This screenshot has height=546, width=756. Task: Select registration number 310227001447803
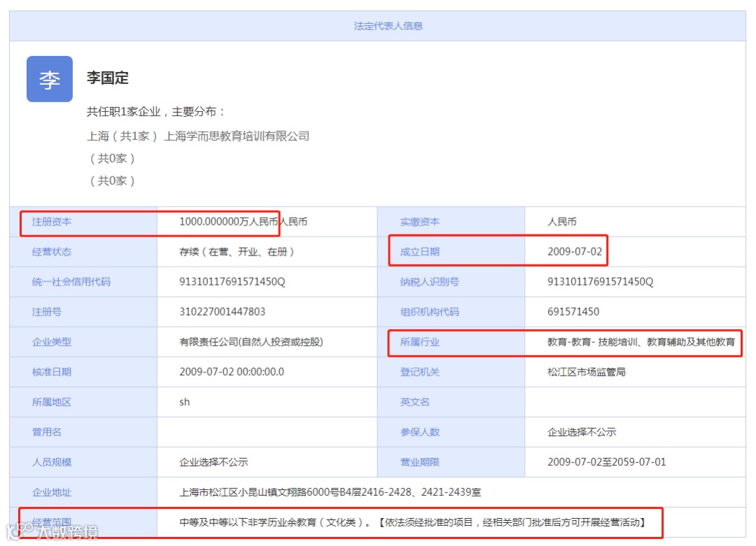[x=223, y=312]
